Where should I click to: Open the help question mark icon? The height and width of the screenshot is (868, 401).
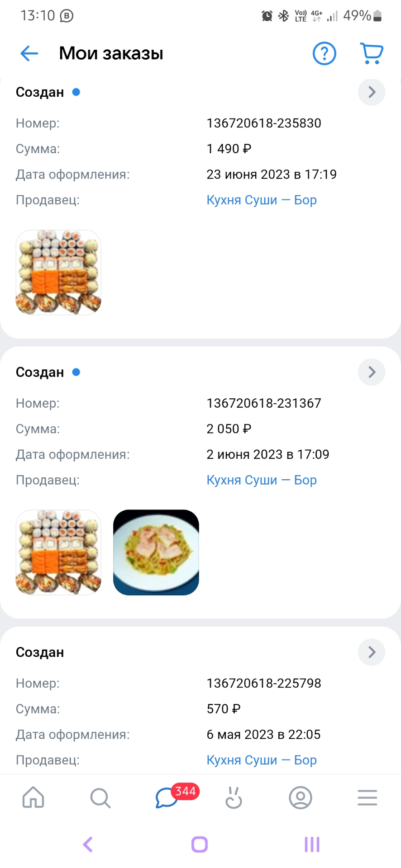pyautogui.click(x=325, y=53)
